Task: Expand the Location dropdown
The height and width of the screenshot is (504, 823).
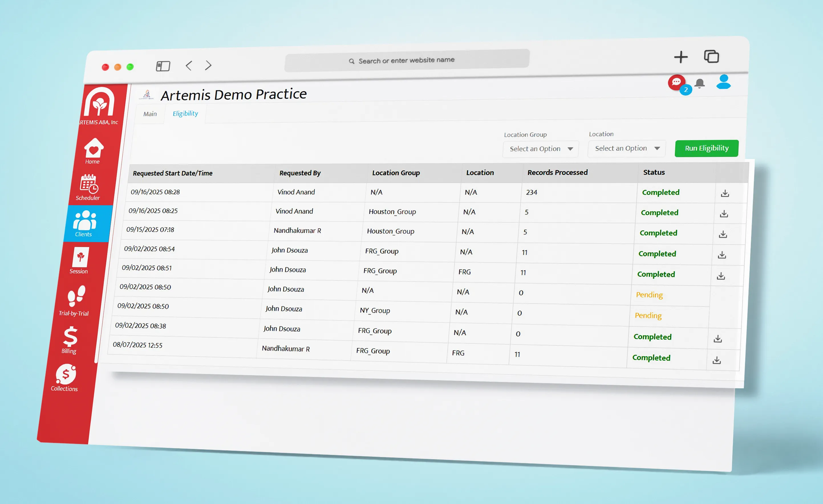Action: click(627, 148)
